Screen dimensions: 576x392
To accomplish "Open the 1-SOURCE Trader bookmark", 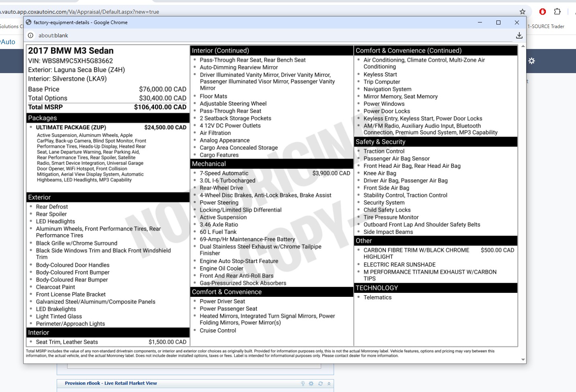I will pyautogui.click(x=546, y=27).
